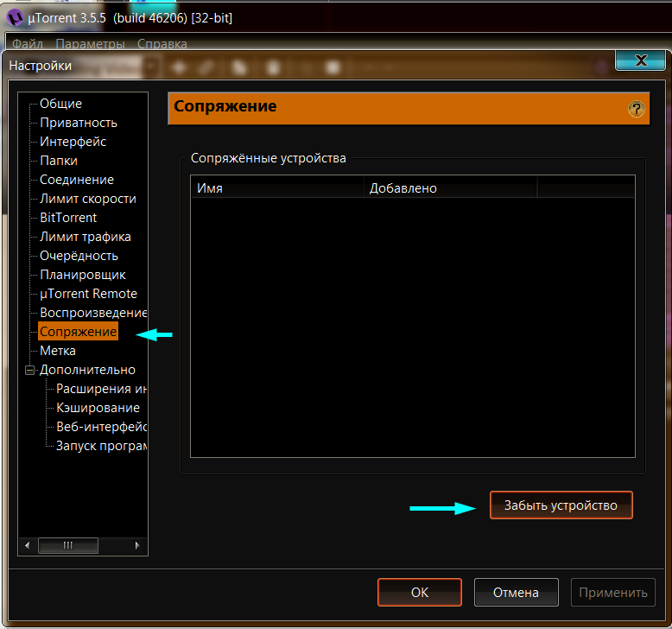This screenshot has height=629, width=672.
Task: Open the Параметры menu
Action: click(x=90, y=43)
